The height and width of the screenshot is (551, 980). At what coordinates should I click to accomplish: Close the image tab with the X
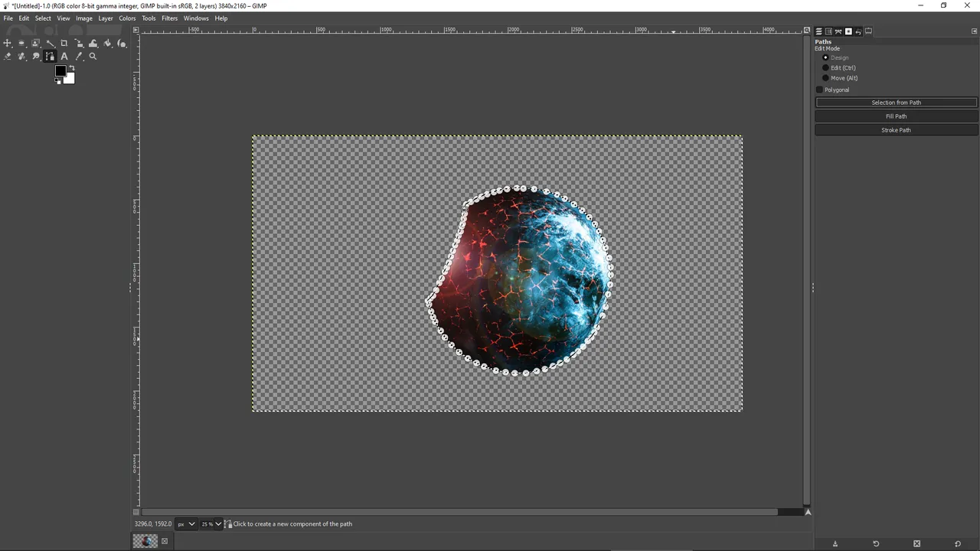pyautogui.click(x=164, y=541)
